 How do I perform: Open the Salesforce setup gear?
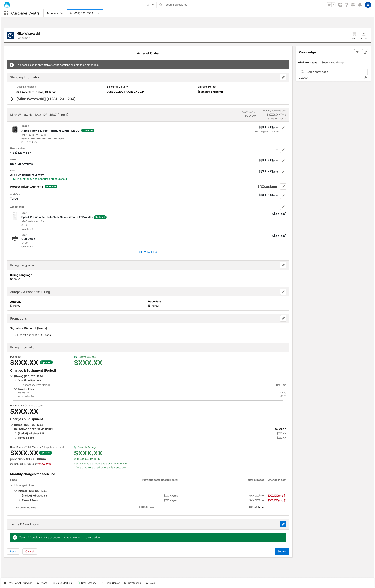(x=353, y=5)
